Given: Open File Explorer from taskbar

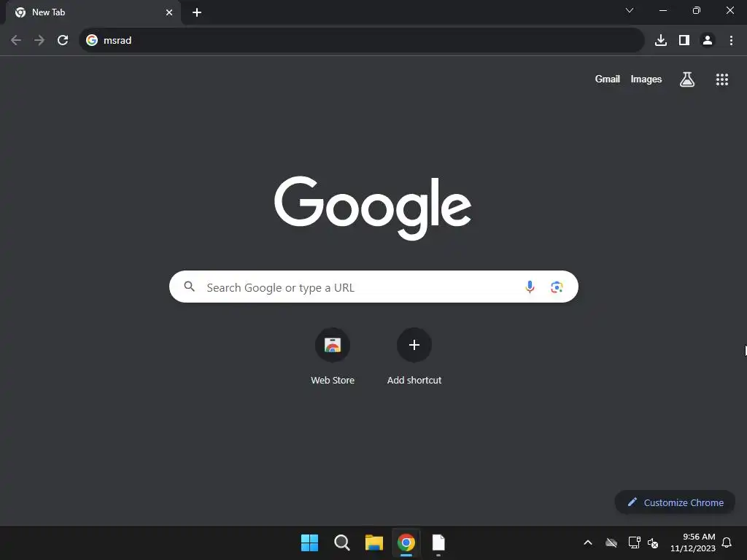Looking at the screenshot, I should coord(374,542).
